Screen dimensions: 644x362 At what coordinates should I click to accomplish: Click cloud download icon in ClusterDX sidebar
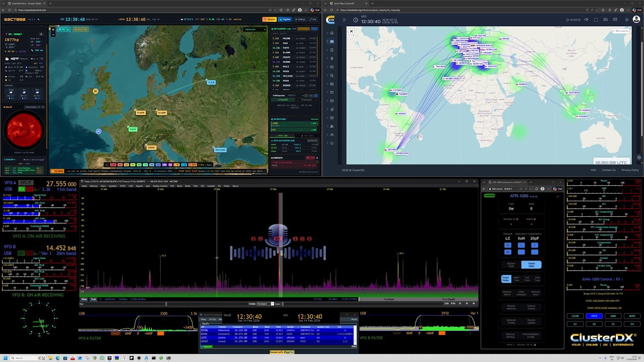coord(332,143)
